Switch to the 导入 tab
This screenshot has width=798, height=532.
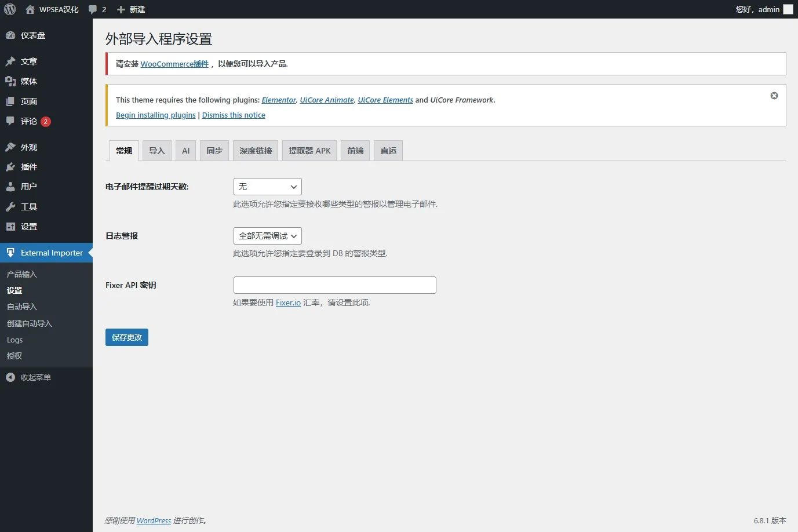157,151
